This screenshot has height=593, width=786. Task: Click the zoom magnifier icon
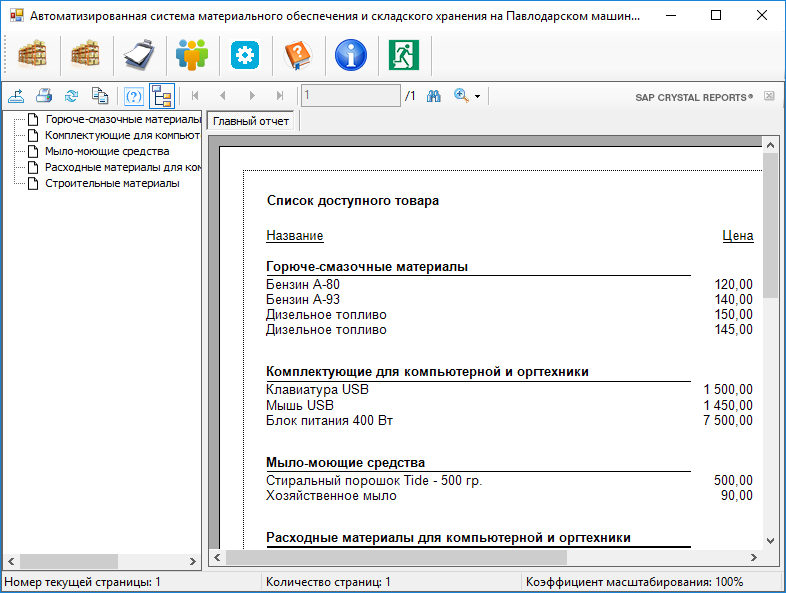(x=461, y=96)
